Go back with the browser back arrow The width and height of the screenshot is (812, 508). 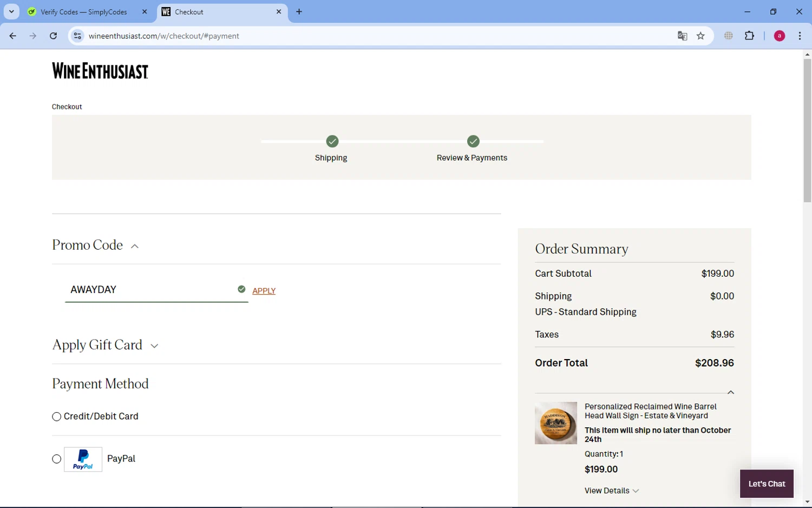coord(13,36)
